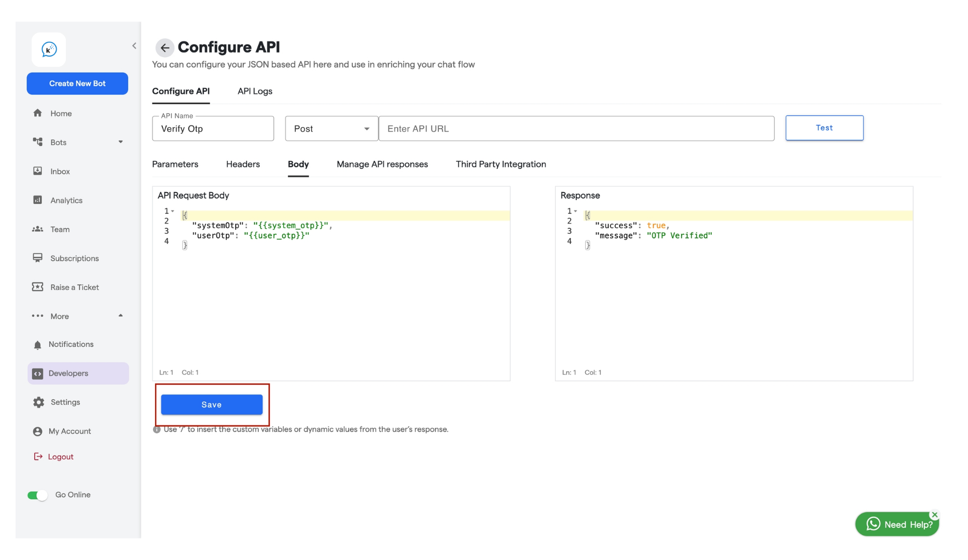968x560 pixels.
Task: Select the Configure API tab
Action: coord(181,91)
